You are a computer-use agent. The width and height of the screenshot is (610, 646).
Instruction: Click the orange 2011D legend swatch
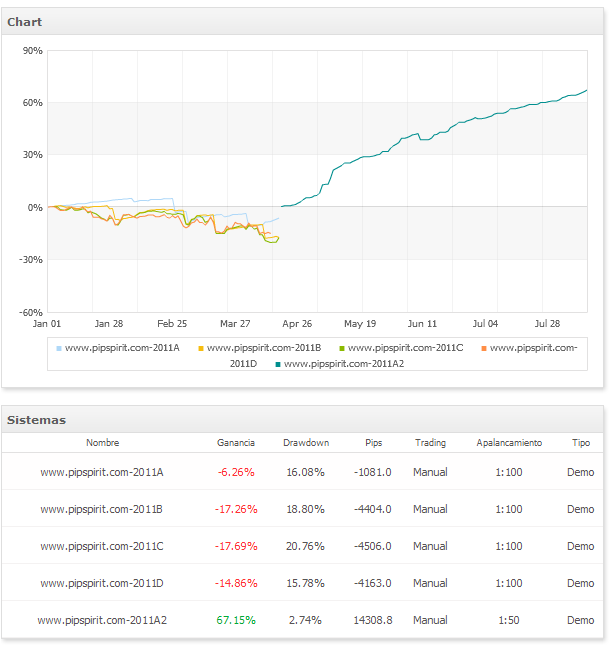click(485, 348)
